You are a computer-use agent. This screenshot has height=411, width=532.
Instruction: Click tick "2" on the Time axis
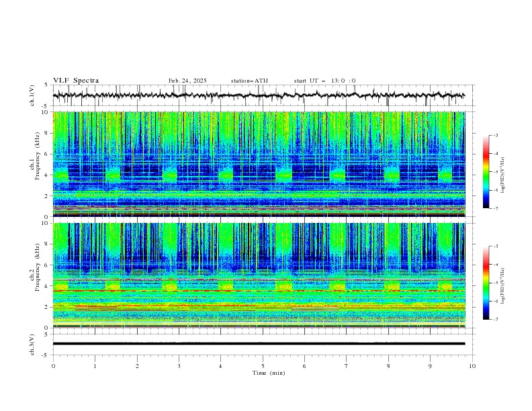(137, 366)
